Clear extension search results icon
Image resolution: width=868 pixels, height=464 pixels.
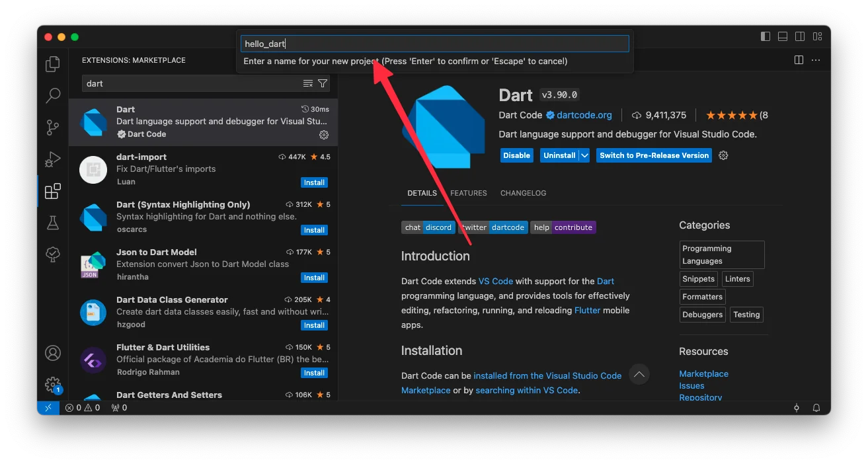point(308,83)
